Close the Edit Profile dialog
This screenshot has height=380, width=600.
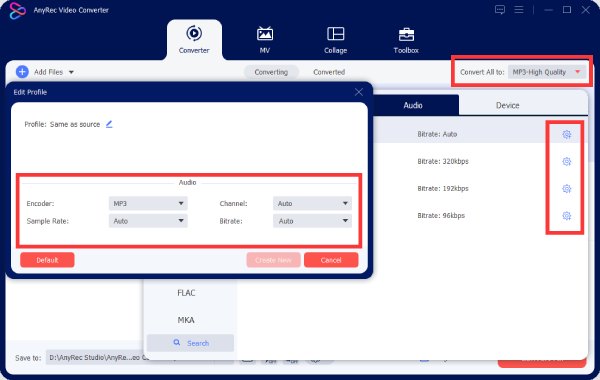coord(359,92)
